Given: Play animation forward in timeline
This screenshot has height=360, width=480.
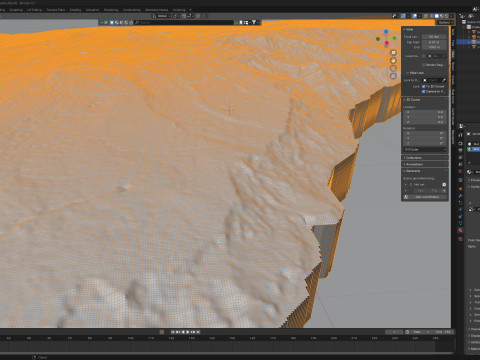Looking at the screenshot, I should pos(187,332).
